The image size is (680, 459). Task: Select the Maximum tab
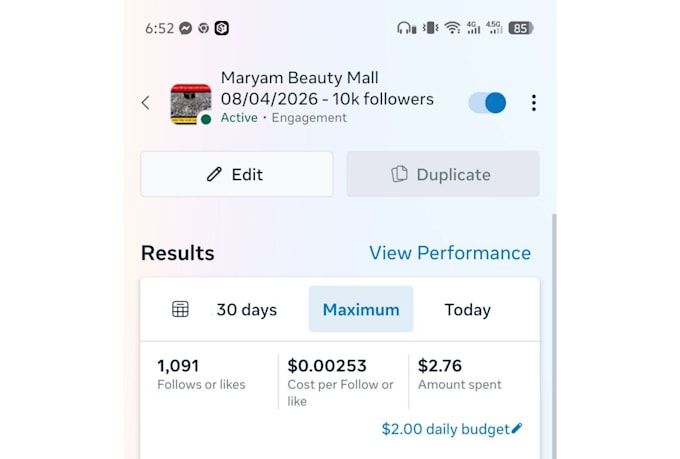click(x=361, y=309)
